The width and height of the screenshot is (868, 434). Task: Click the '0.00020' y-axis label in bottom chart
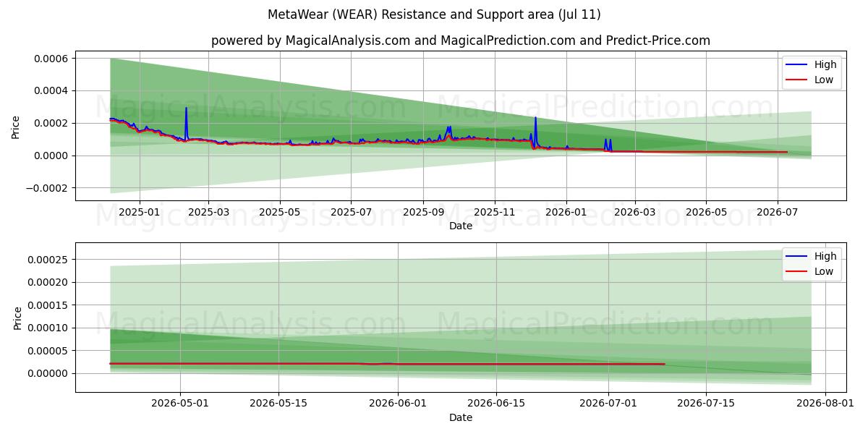(x=49, y=282)
